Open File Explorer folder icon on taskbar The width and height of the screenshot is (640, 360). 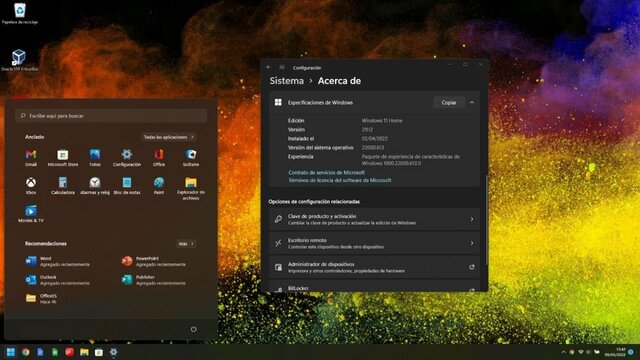pos(84,352)
